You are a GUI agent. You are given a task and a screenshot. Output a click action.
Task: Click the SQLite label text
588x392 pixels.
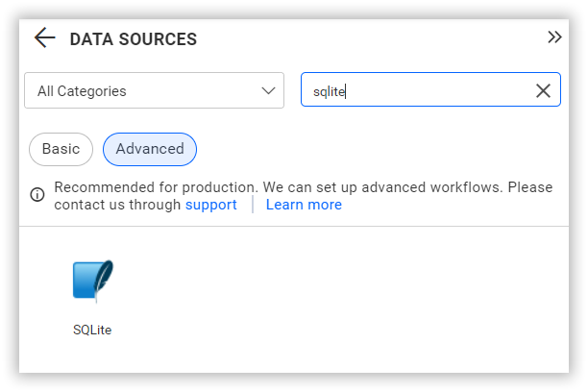[92, 331]
